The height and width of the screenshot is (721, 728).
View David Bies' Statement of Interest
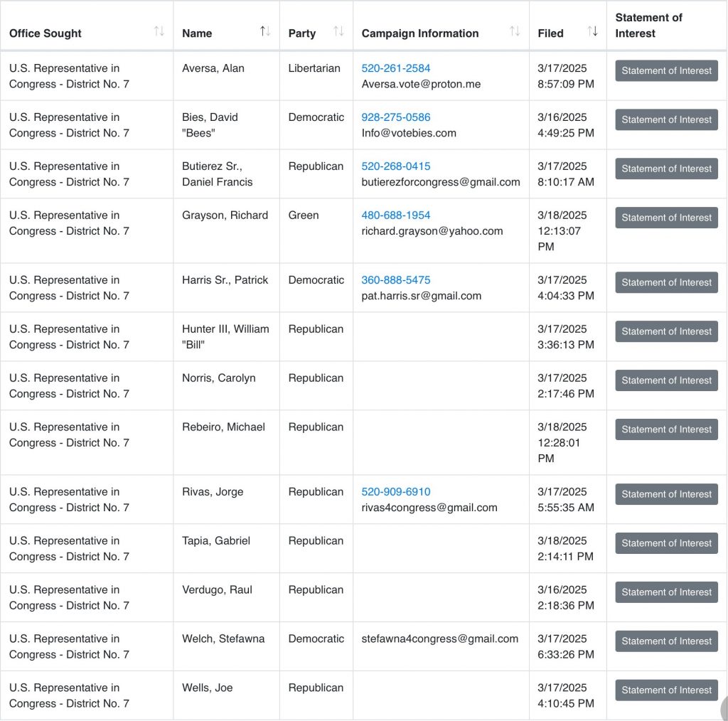(666, 120)
